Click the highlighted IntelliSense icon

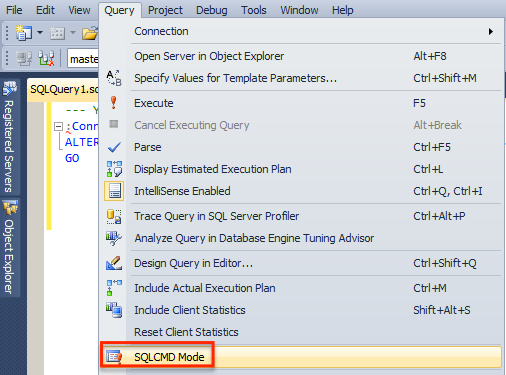click(114, 191)
